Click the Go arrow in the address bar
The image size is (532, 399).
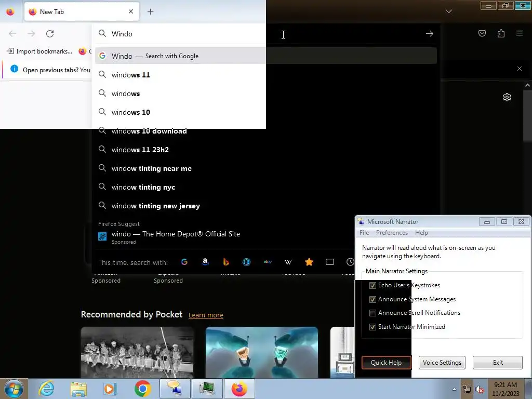click(x=430, y=34)
